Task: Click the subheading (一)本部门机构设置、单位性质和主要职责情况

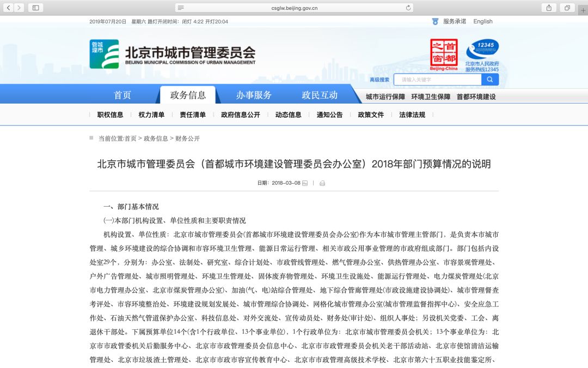Action: 175,220
